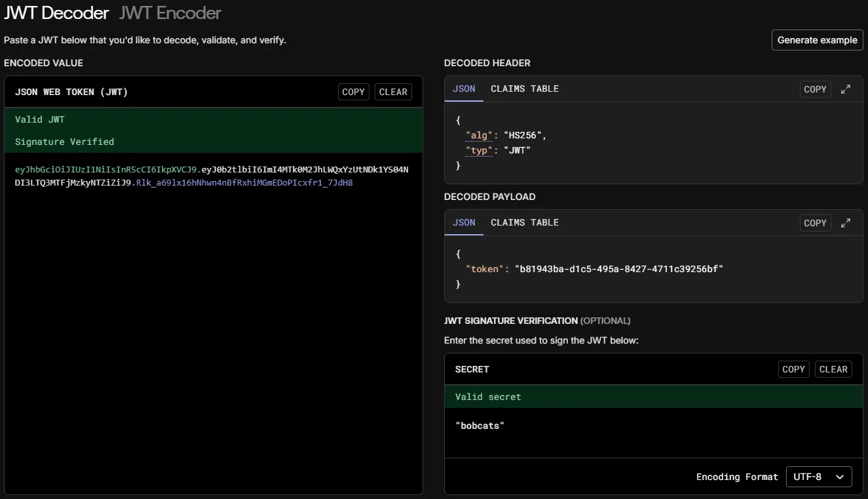Select UTF-8 encoding format option
868x499 pixels.
818,477
